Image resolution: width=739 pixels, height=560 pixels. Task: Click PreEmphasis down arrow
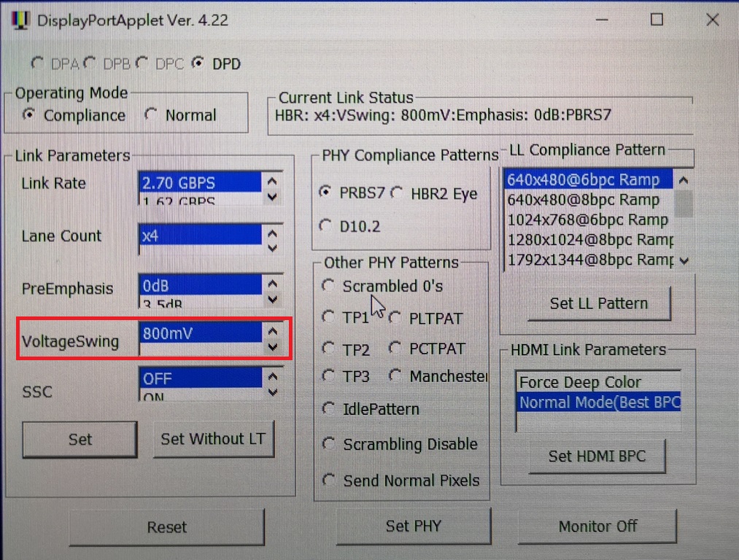click(272, 299)
